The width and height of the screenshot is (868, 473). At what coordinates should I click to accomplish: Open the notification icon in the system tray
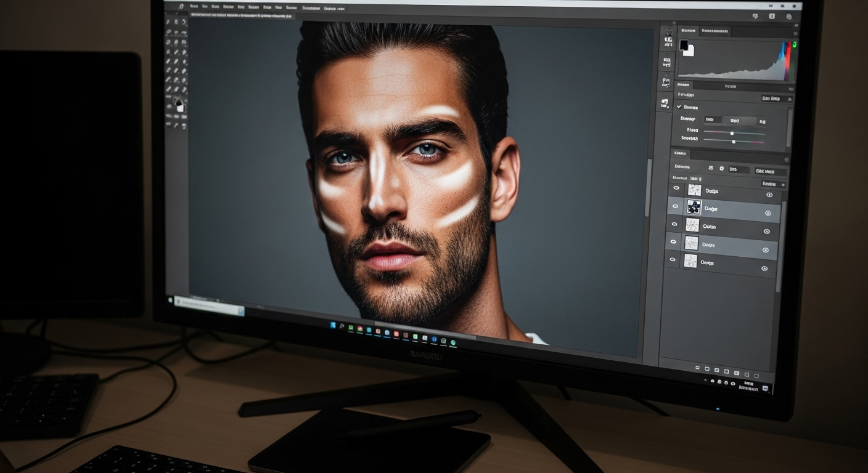click(x=765, y=389)
